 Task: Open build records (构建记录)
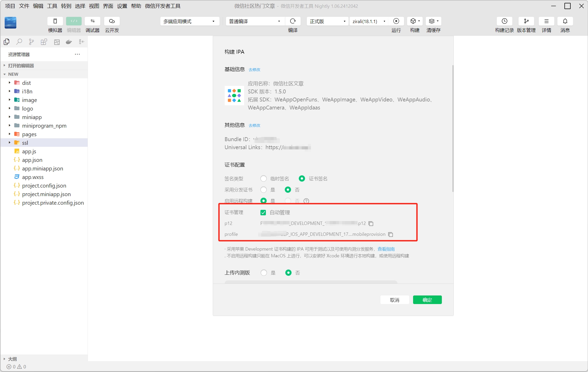point(504,21)
